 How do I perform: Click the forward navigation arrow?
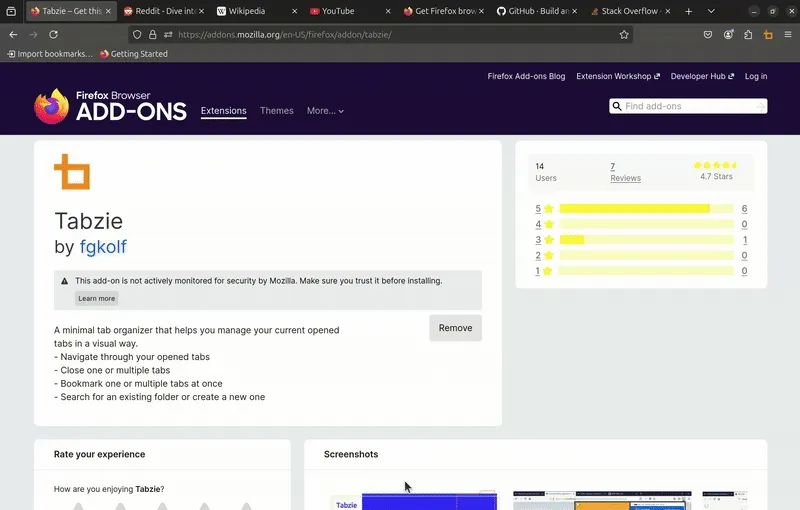(33, 35)
